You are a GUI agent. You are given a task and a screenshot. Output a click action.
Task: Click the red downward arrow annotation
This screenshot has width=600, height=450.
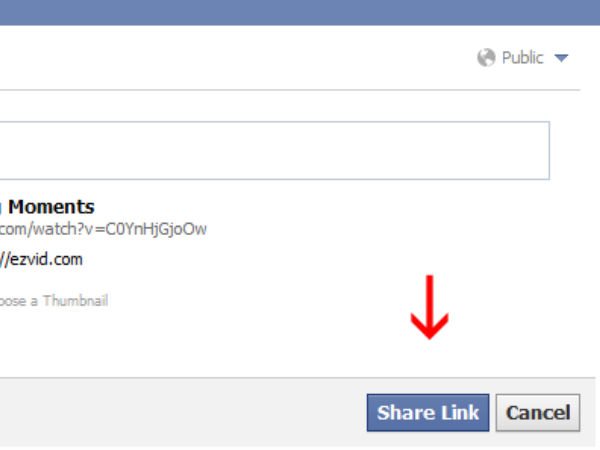coord(429,307)
